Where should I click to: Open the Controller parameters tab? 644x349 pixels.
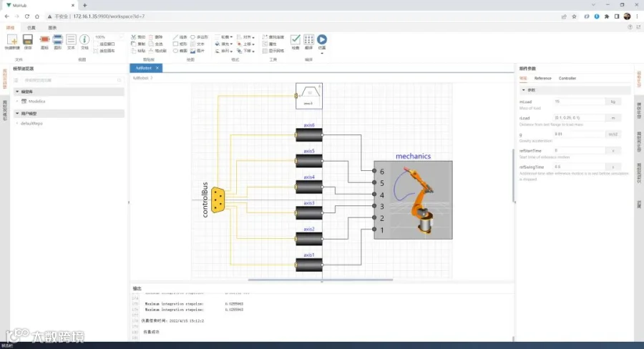point(567,78)
